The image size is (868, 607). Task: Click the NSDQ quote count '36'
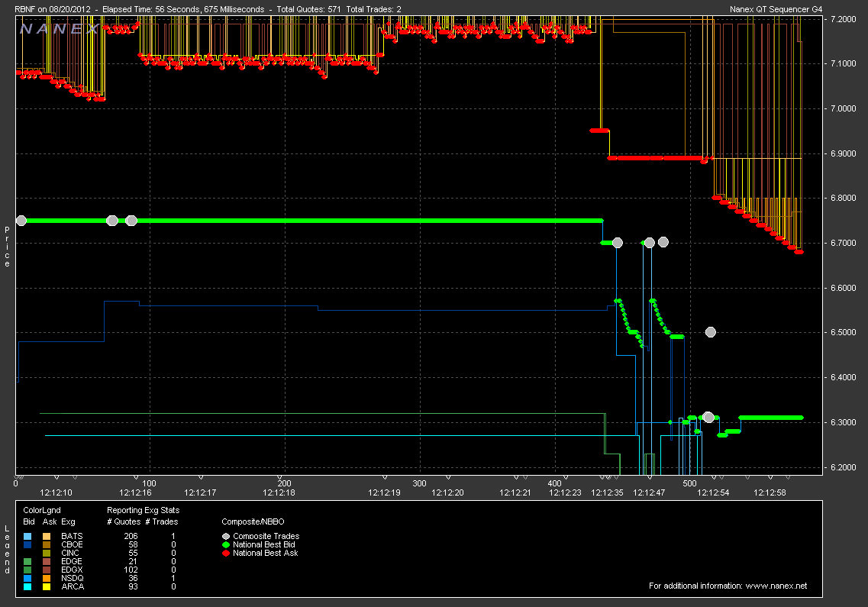(133, 578)
